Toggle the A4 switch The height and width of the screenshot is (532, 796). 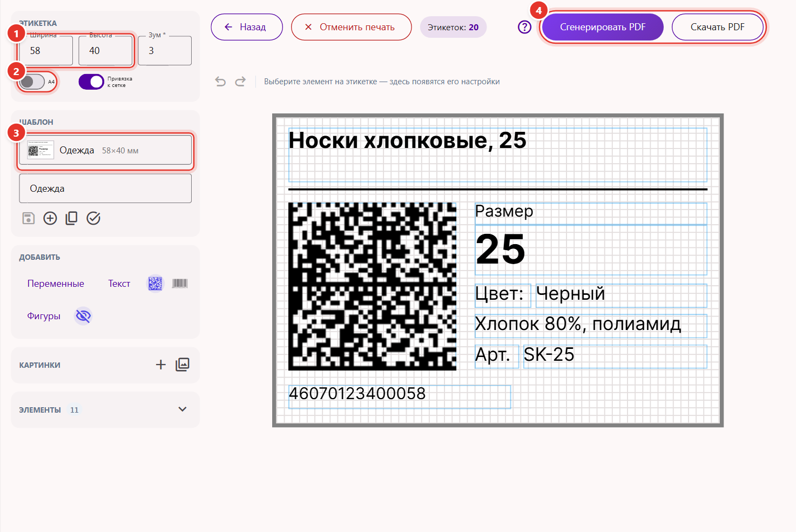pos(32,82)
